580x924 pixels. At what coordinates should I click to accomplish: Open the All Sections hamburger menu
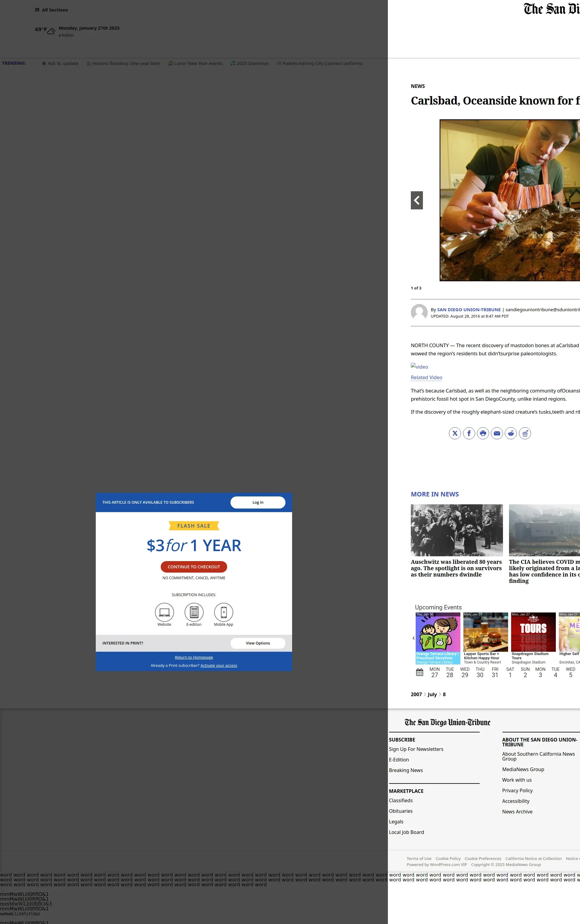[51, 10]
